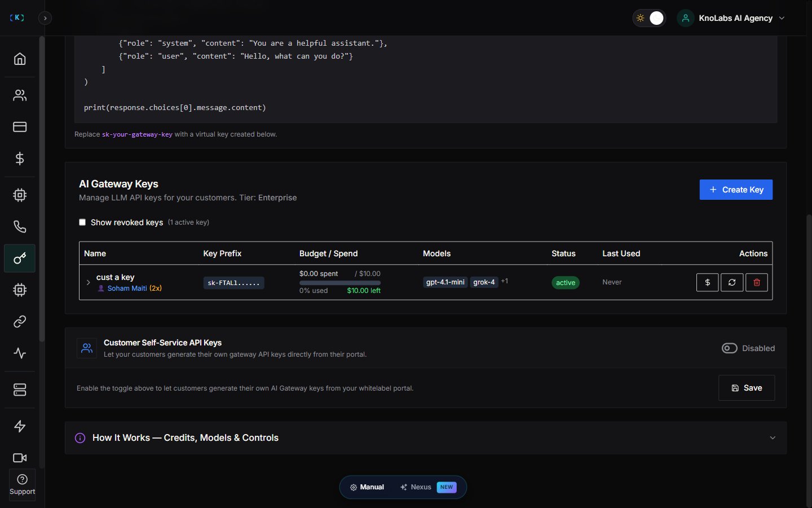Image resolution: width=812 pixels, height=508 pixels.
Task: Click the account avatar icon
Action: click(x=686, y=18)
